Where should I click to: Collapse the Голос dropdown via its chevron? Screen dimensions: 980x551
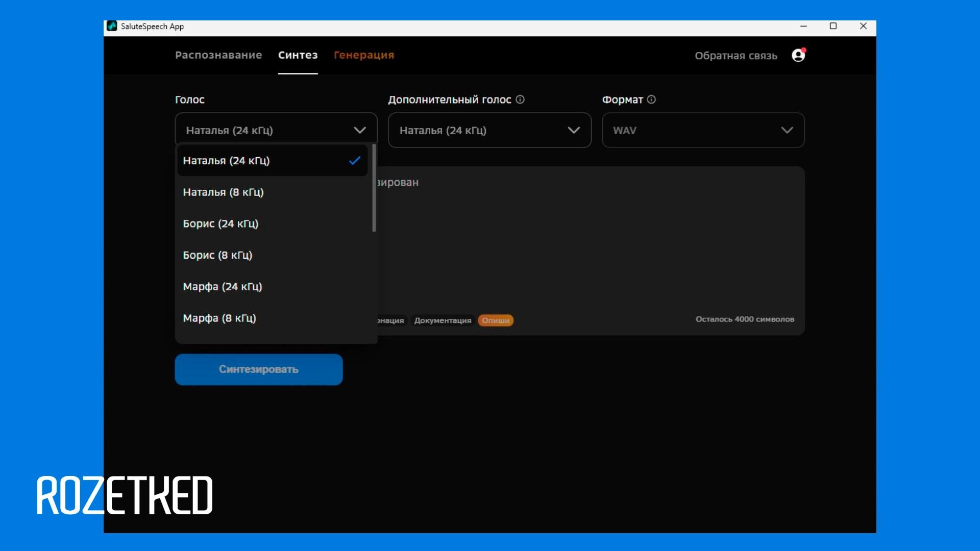(360, 130)
